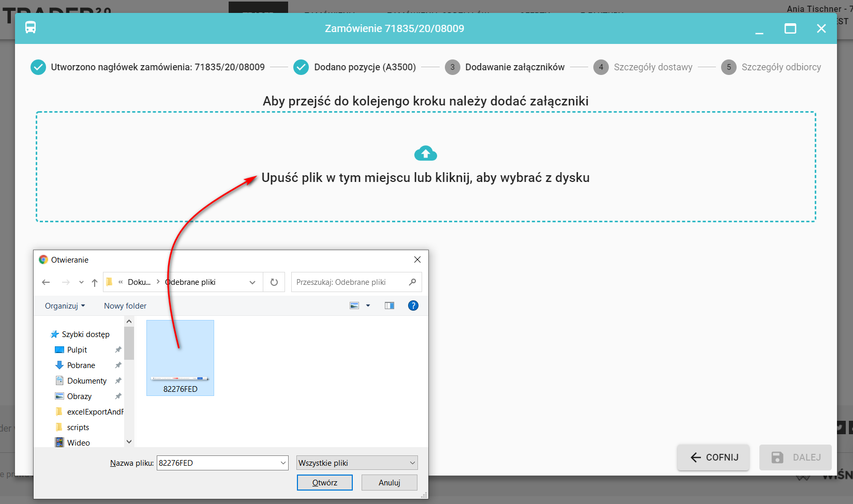This screenshot has width=853, height=504.
Task: Open Dokumenty in quick access
Action: [x=86, y=380]
